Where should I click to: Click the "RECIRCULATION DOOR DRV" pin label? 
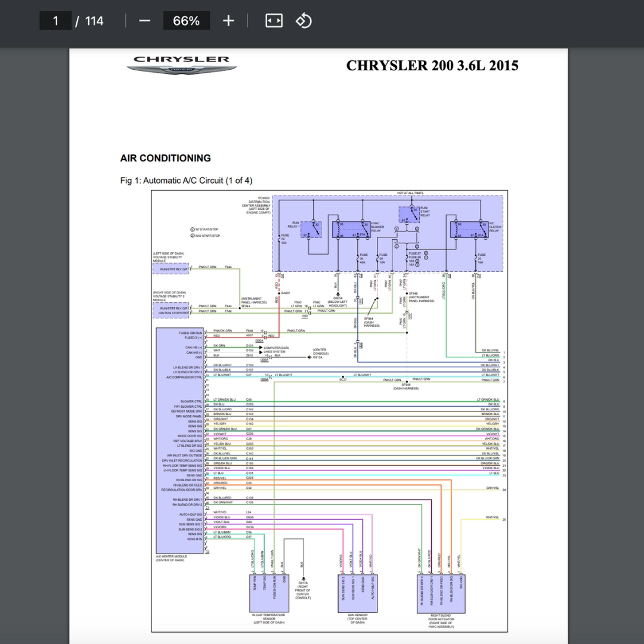(x=181, y=490)
